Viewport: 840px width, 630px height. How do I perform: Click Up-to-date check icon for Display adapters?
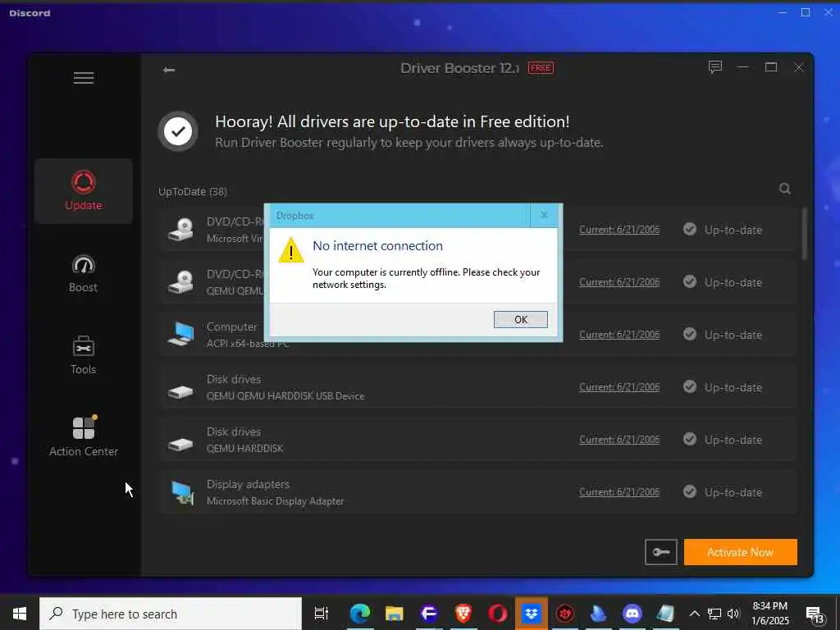(x=690, y=492)
